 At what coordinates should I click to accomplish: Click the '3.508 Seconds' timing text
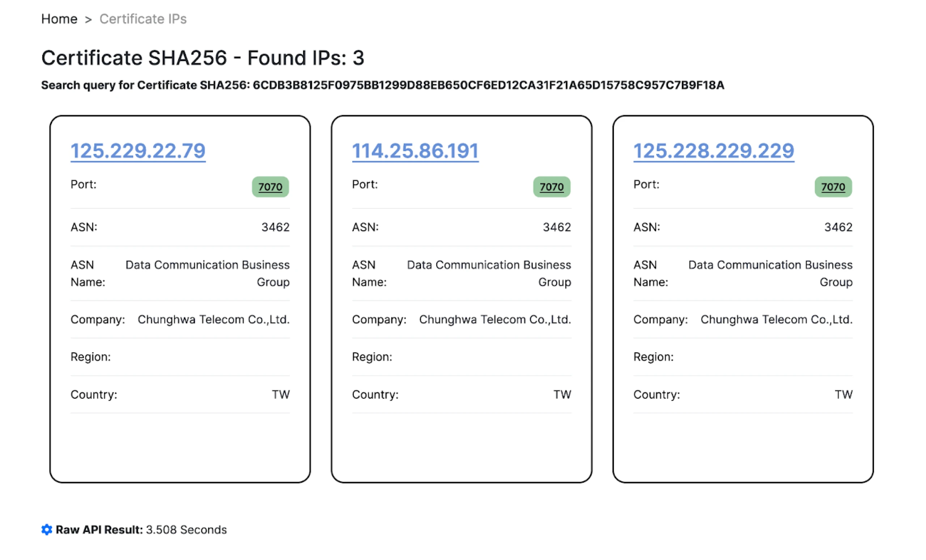pyautogui.click(x=186, y=530)
